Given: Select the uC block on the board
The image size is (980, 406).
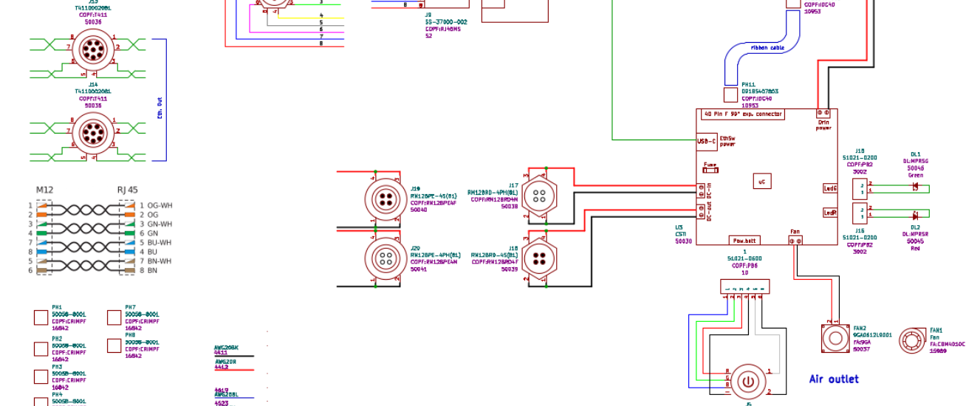Looking at the screenshot, I should click(x=761, y=181).
